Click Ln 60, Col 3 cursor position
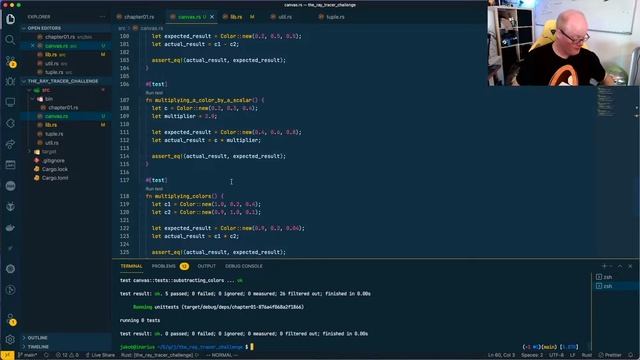640x360 pixels. click(x=501, y=355)
